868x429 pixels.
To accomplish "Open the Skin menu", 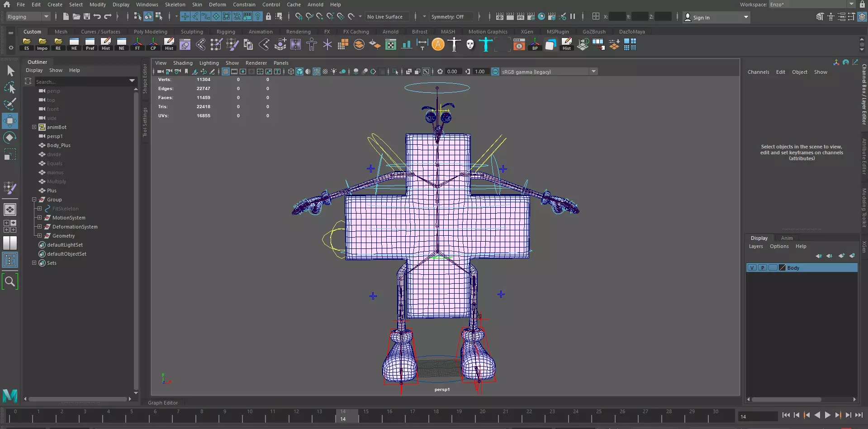I will (x=197, y=4).
